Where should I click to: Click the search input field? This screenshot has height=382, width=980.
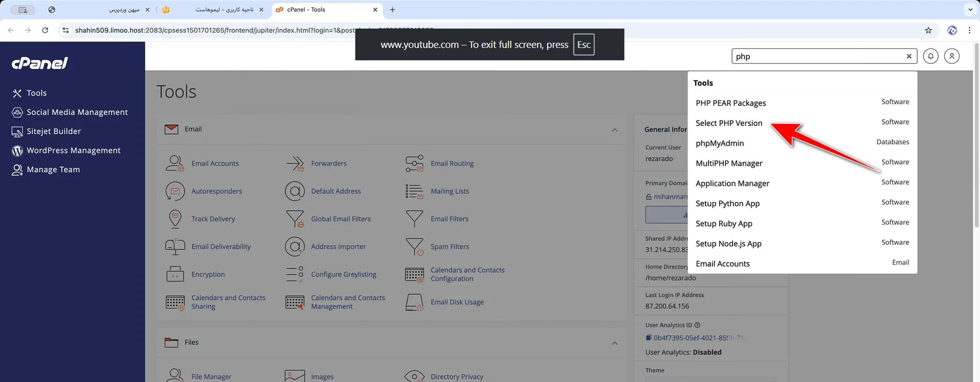coord(817,57)
